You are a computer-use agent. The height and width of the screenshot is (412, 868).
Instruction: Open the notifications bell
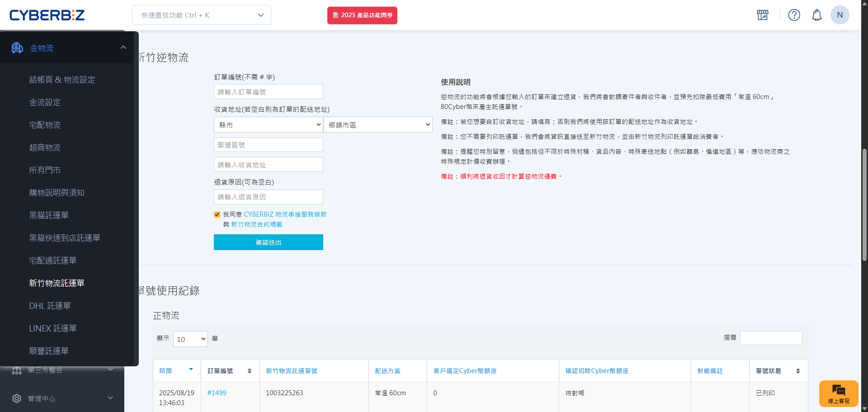(816, 15)
